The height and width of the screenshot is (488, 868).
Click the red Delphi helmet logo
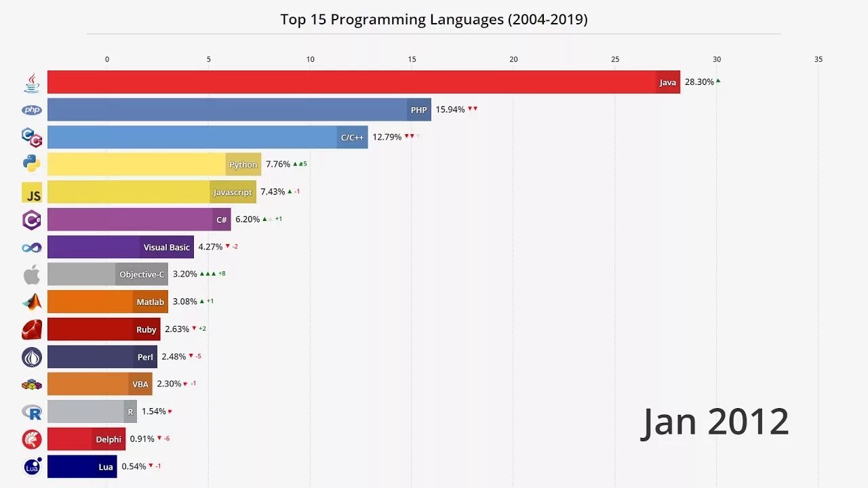point(32,439)
